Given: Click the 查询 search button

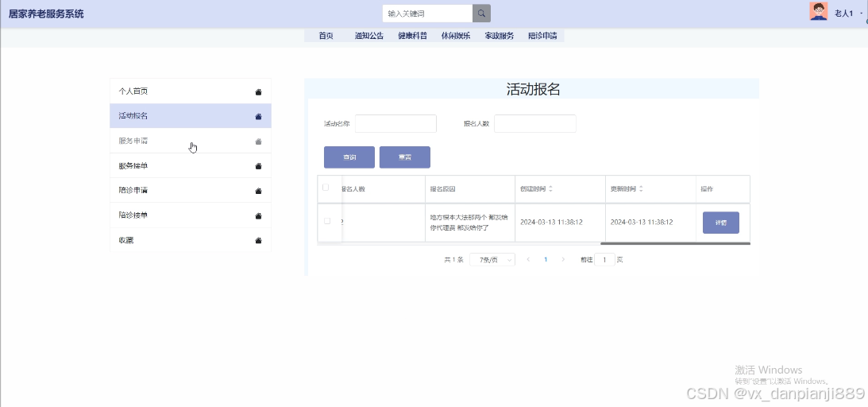Looking at the screenshot, I should 349,157.
